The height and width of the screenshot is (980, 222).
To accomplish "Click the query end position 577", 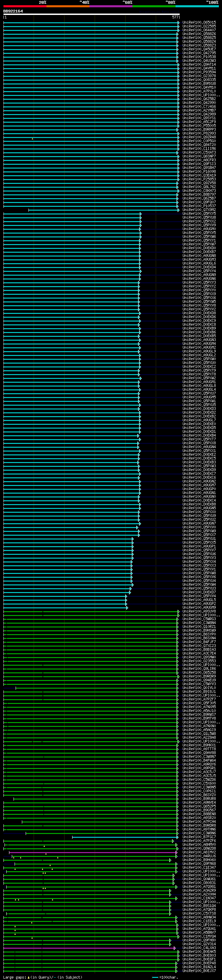I will coord(175,17).
